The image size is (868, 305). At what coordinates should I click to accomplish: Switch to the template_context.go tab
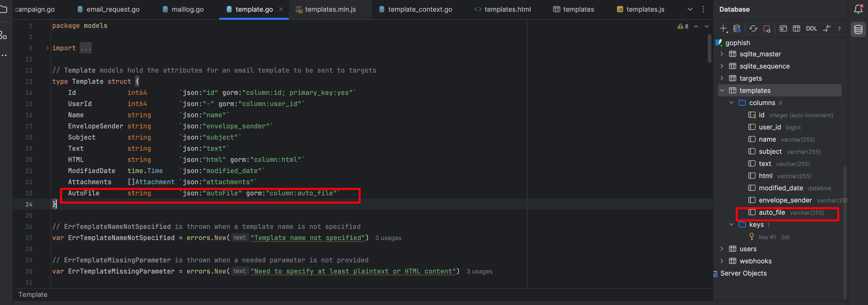(415, 9)
